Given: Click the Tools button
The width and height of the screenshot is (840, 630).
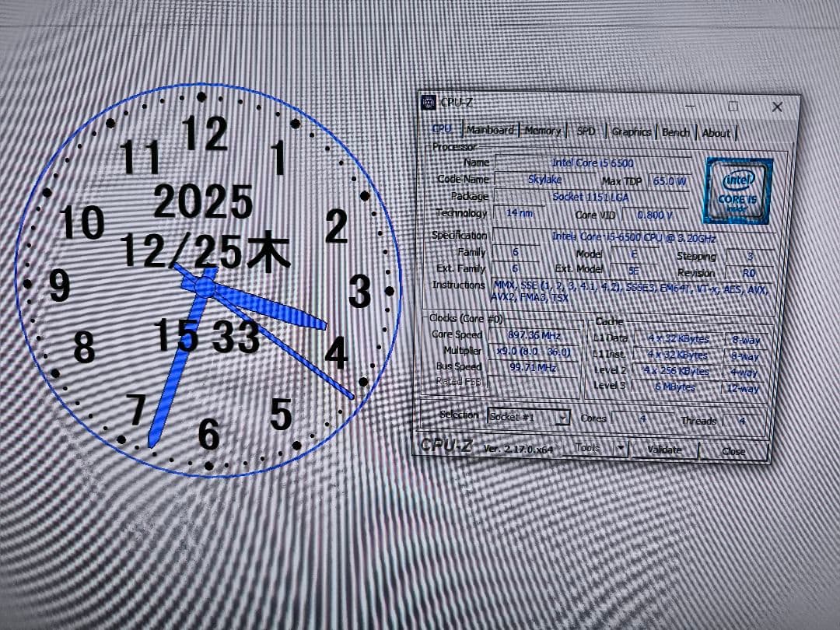Looking at the screenshot, I should click(587, 448).
